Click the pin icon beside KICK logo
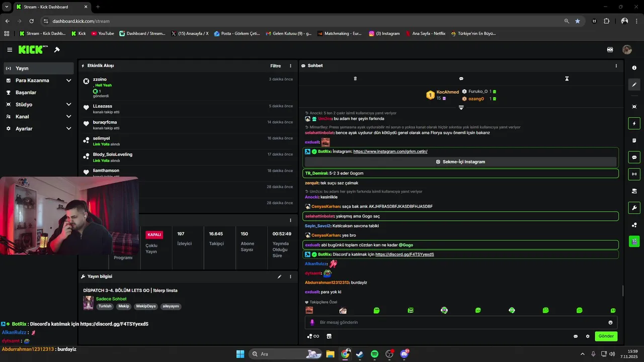The width and height of the screenshot is (644, 362). (x=57, y=50)
